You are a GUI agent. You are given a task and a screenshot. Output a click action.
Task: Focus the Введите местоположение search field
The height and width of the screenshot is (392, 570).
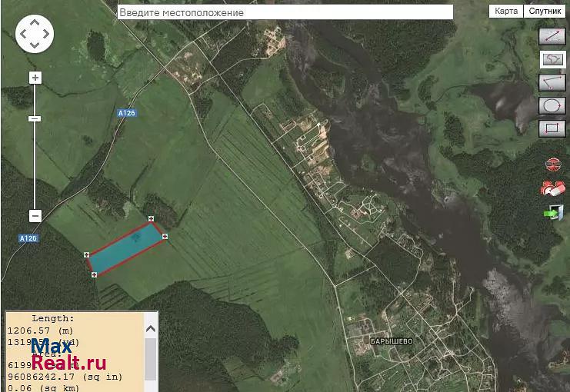click(x=285, y=12)
